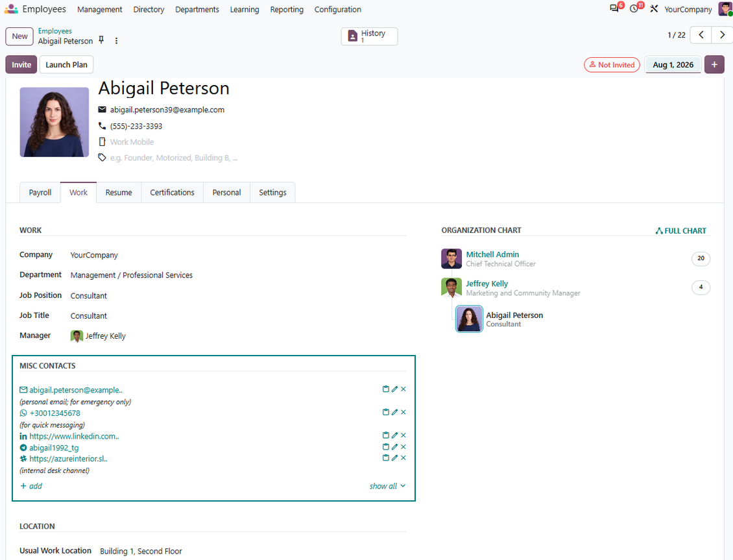This screenshot has height=560, width=733.
Task: Open the Directory menu
Action: (149, 9)
